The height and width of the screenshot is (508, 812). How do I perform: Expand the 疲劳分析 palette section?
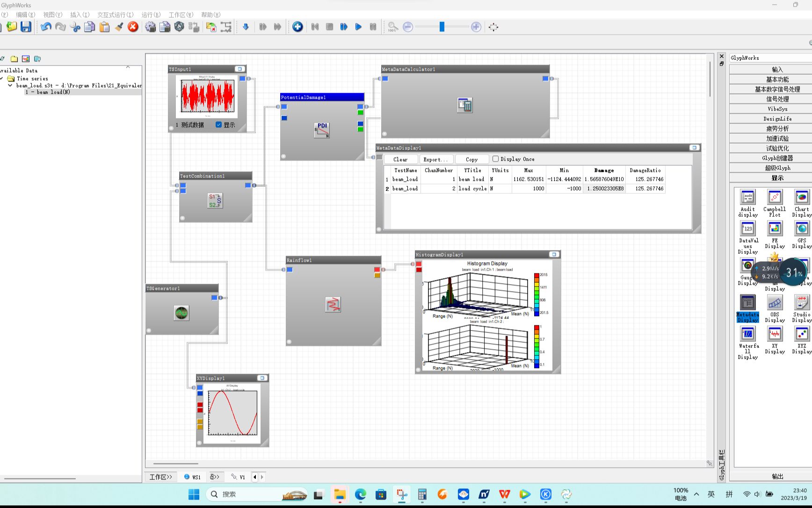click(x=777, y=128)
